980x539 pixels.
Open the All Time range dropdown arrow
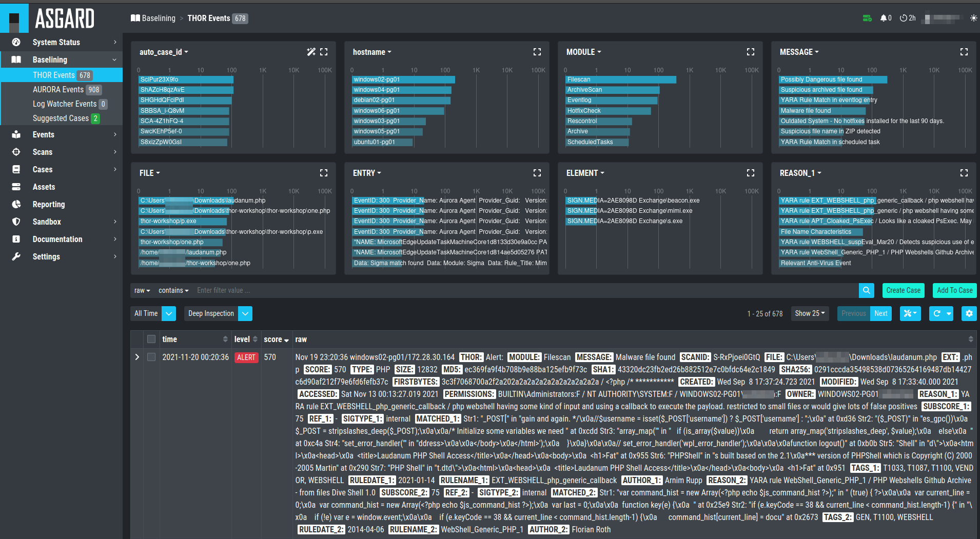pos(169,313)
